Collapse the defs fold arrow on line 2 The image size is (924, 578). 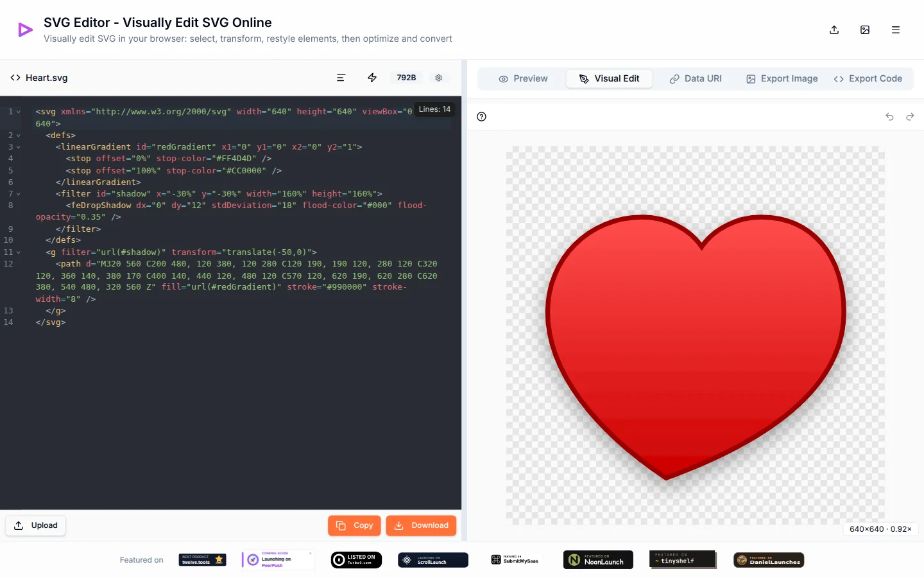pyautogui.click(x=19, y=136)
